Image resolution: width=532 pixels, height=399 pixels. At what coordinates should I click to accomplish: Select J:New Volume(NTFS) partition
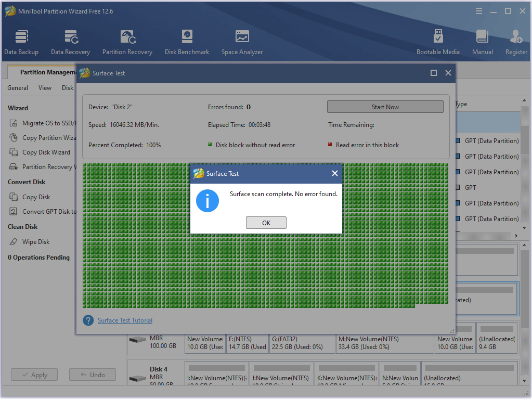pyautogui.click(x=282, y=373)
